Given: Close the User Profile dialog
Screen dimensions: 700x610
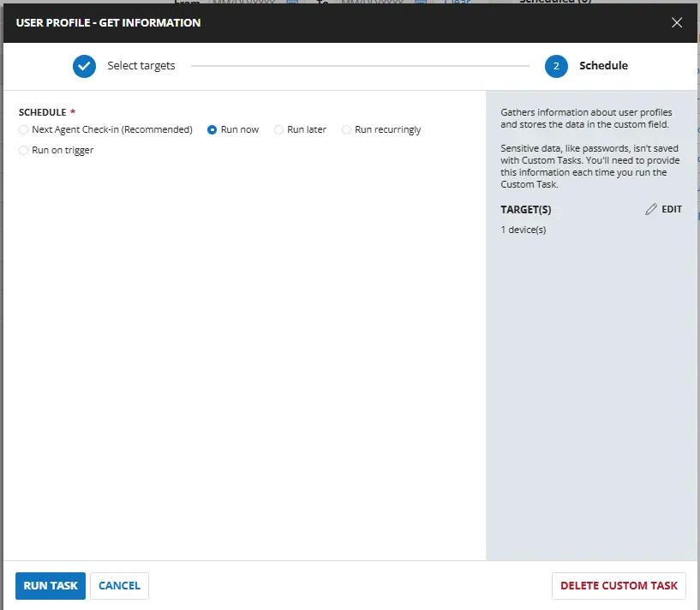Looking at the screenshot, I should (677, 22).
